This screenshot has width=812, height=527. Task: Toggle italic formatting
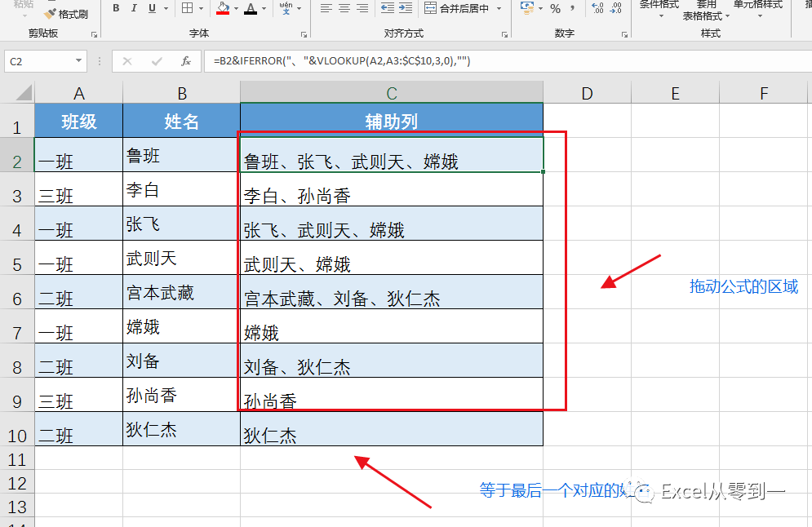134,8
